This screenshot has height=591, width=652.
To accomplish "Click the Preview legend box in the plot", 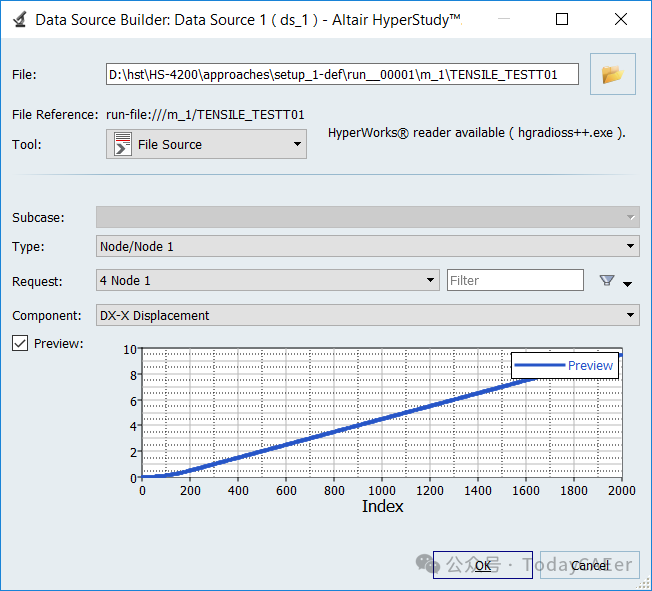I will tap(565, 366).
